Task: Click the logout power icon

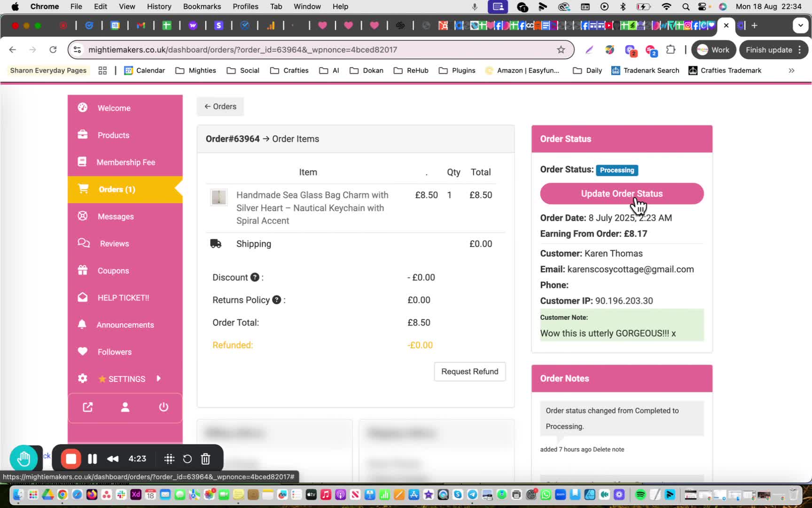Action: 164,407
